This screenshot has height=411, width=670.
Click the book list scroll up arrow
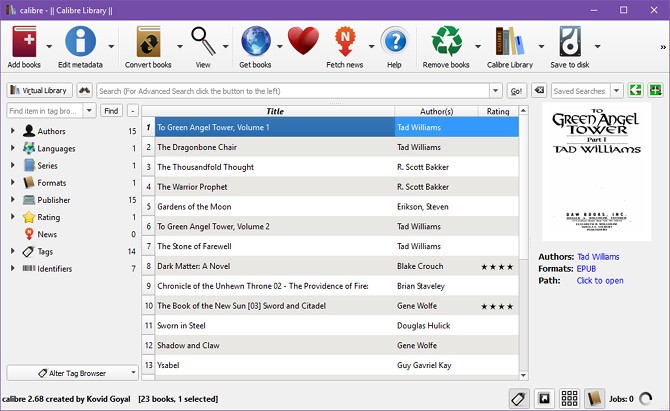(523, 111)
